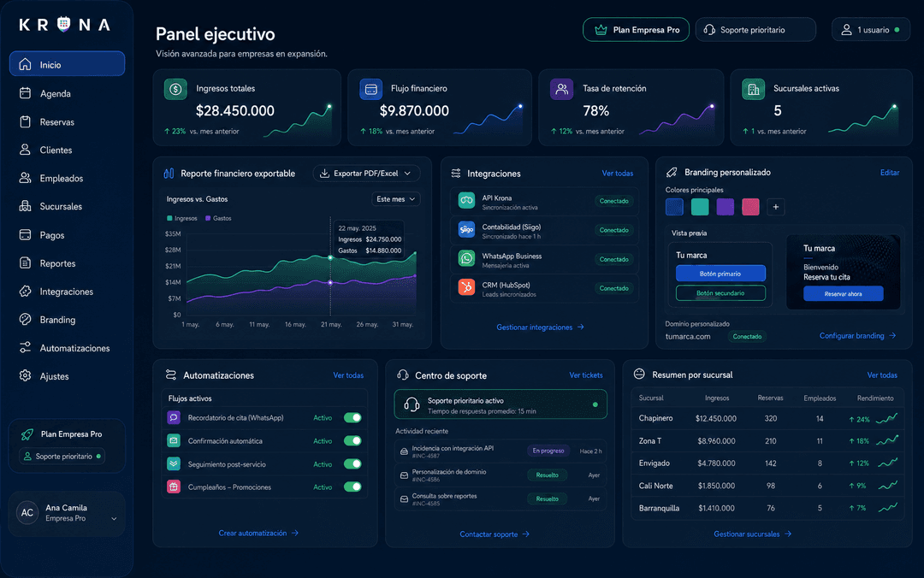Screen dimensions: 924x578
Task: Open Ver tickets in Centro de soporte
Action: click(586, 375)
